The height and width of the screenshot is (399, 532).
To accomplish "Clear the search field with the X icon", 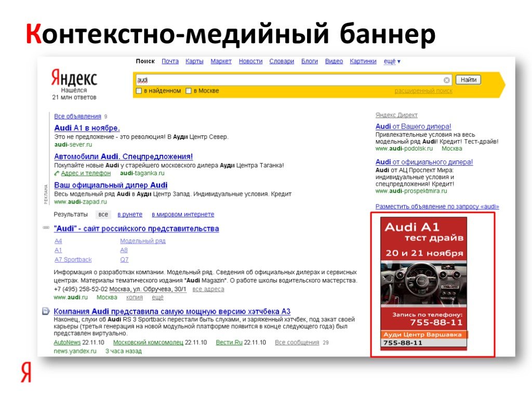I will [446, 80].
